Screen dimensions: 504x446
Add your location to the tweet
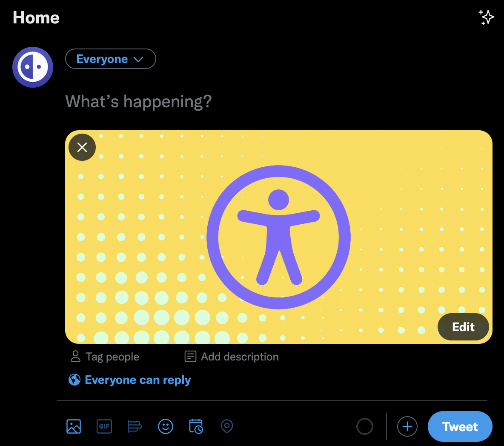[x=226, y=426]
